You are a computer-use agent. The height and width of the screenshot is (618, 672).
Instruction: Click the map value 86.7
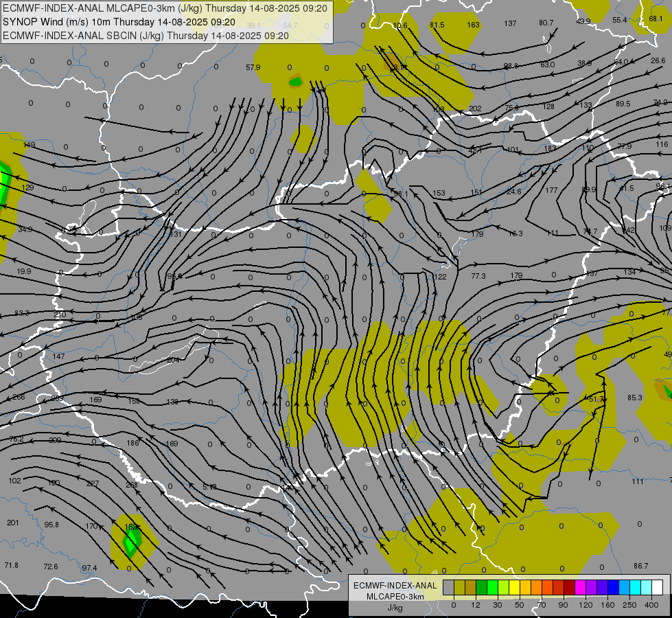pyautogui.click(x=640, y=566)
